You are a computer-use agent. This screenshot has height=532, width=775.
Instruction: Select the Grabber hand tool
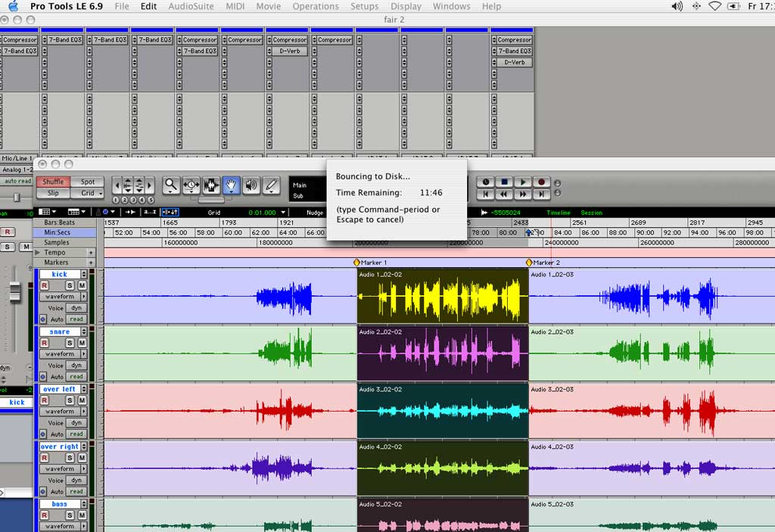coord(231,185)
